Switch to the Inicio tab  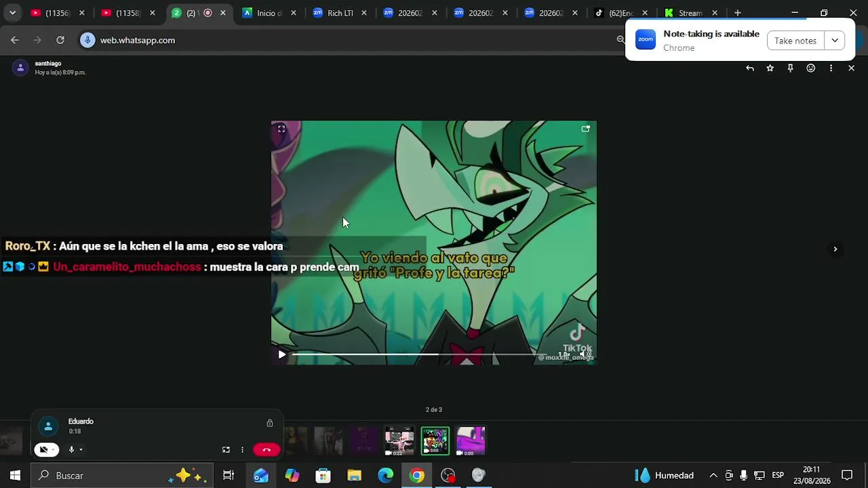tap(270, 13)
